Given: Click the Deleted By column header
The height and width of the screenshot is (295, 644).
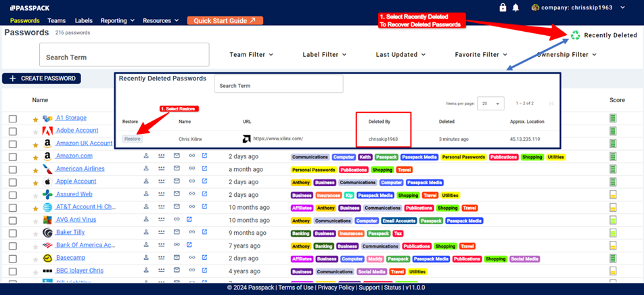Looking at the screenshot, I should (379, 122).
